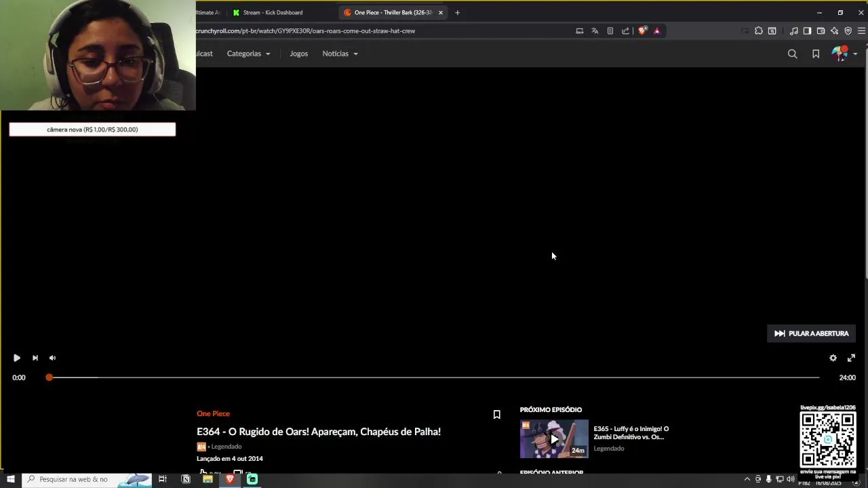Open Notion from the taskbar
The image size is (868, 488).
pyautogui.click(x=186, y=479)
